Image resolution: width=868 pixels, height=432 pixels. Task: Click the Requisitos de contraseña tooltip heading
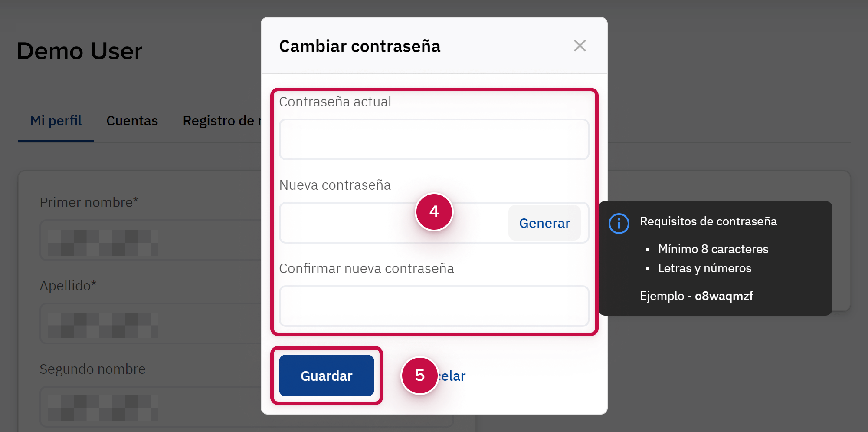pyautogui.click(x=708, y=221)
